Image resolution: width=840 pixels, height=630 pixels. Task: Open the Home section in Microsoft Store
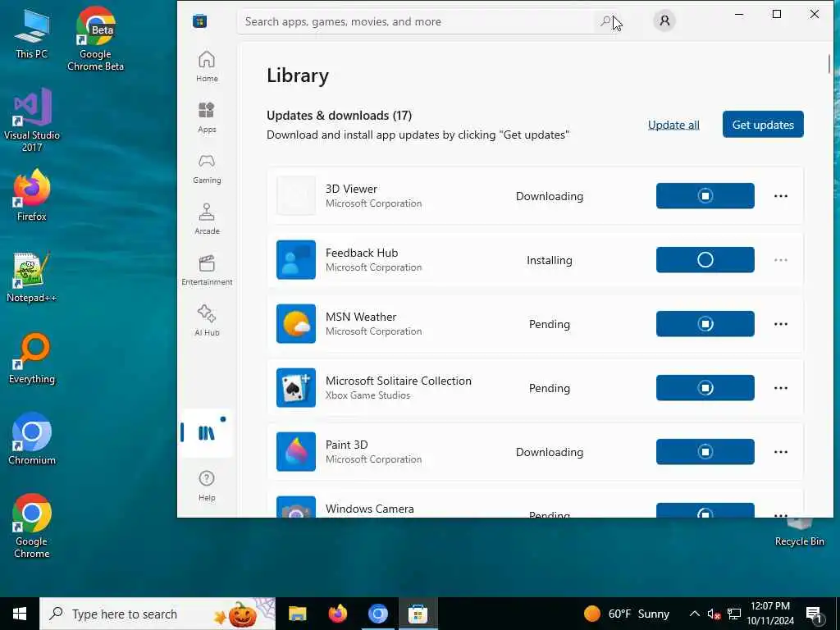(207, 67)
